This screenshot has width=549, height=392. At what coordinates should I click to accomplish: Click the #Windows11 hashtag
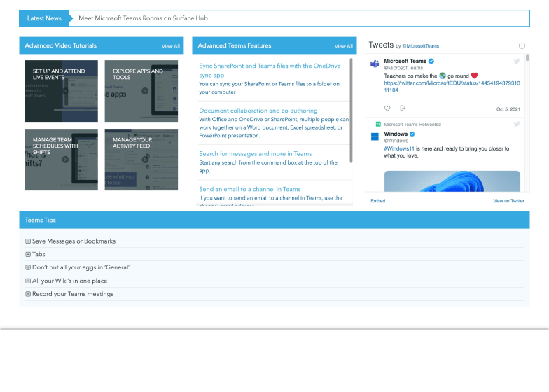click(x=399, y=148)
